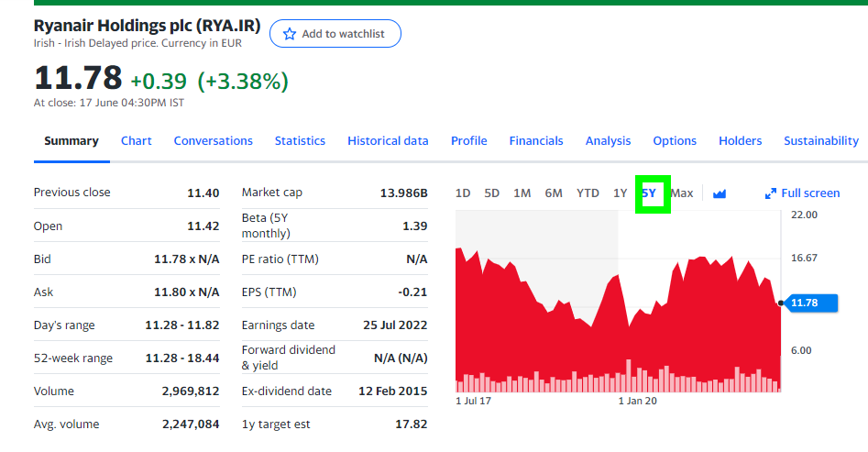The image size is (868, 452).
Task: Click the 1 Jul 17 axis label
Action: (473, 401)
